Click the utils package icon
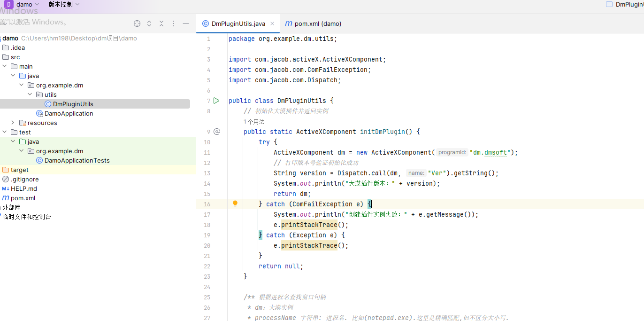The height and width of the screenshot is (321, 644). [x=39, y=94]
